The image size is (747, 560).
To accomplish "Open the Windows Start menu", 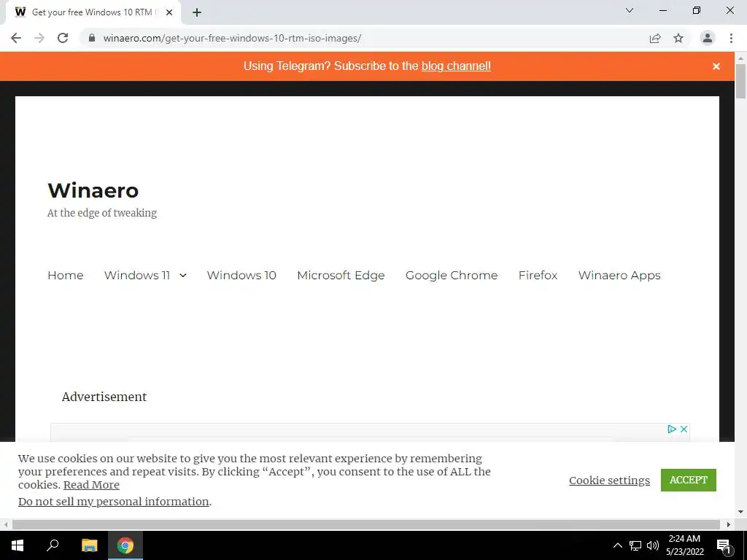I will (18, 545).
